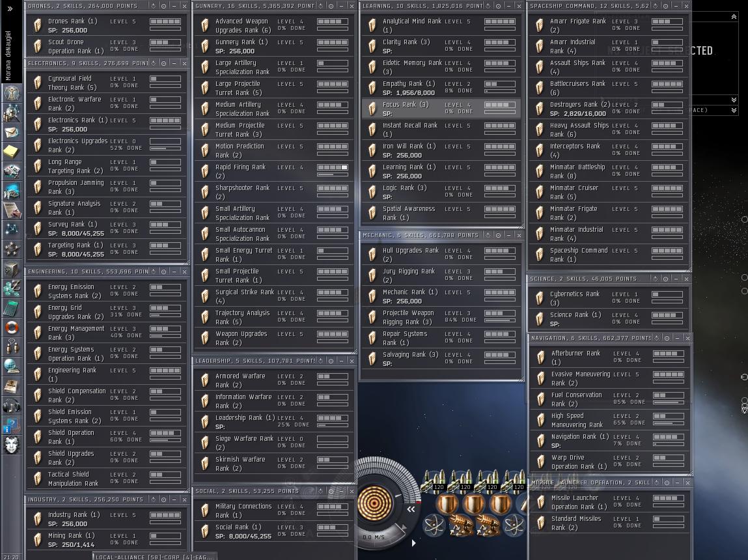Toggle the star-shaped pin on Mechanic window header

[488, 235]
